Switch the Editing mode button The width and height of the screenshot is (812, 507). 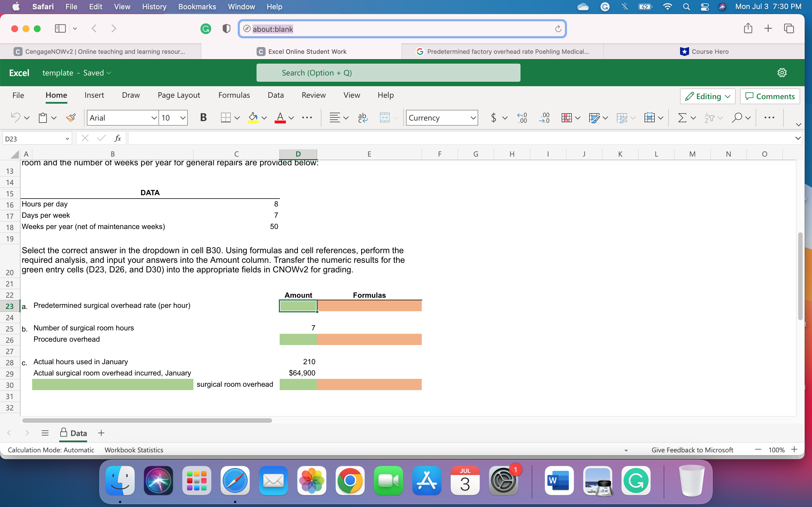[707, 97]
